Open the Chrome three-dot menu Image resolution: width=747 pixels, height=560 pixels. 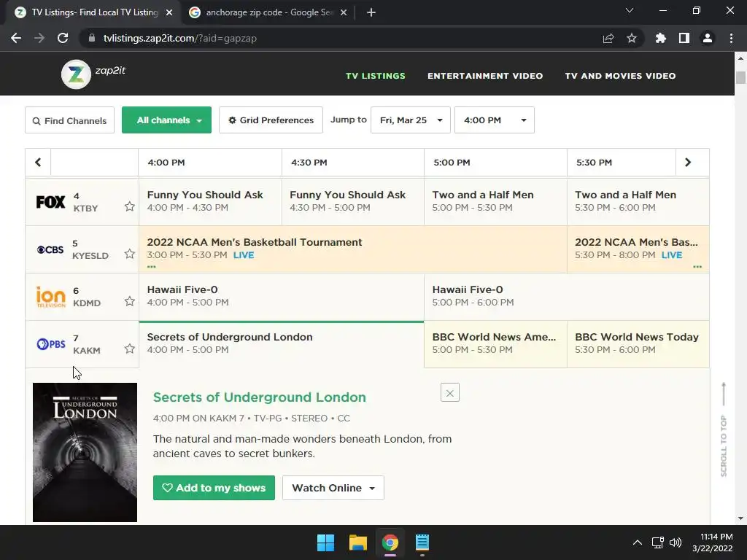tap(731, 38)
